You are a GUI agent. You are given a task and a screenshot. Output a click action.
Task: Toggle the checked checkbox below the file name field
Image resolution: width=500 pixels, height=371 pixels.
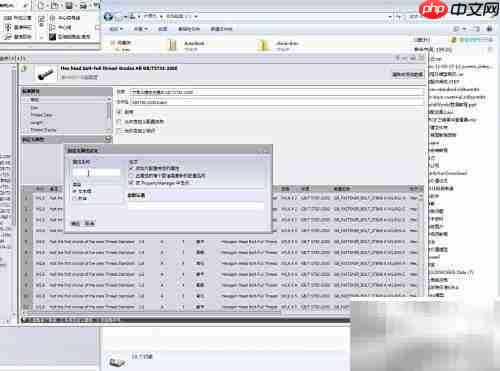click(x=120, y=112)
